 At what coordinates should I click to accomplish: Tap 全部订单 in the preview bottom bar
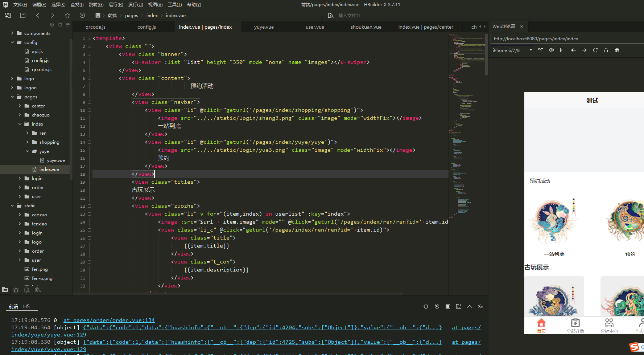coord(575,325)
